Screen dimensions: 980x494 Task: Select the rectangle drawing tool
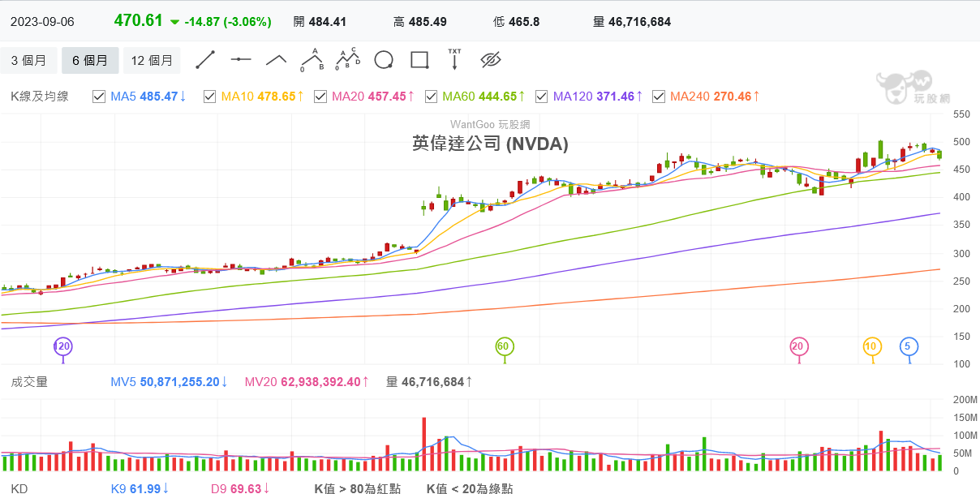click(419, 60)
